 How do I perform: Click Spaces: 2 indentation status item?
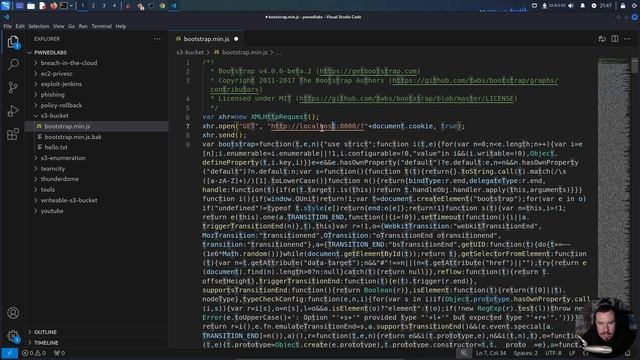[x=525, y=353]
